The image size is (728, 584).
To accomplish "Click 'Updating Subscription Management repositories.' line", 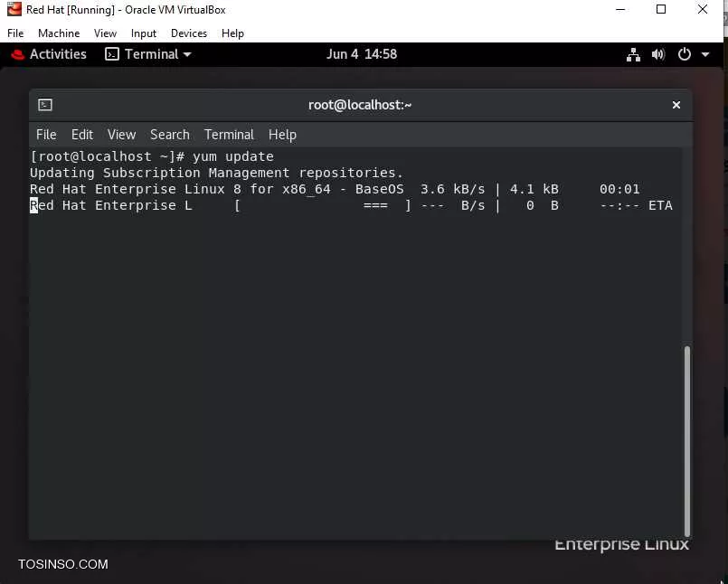I will tap(216, 173).
